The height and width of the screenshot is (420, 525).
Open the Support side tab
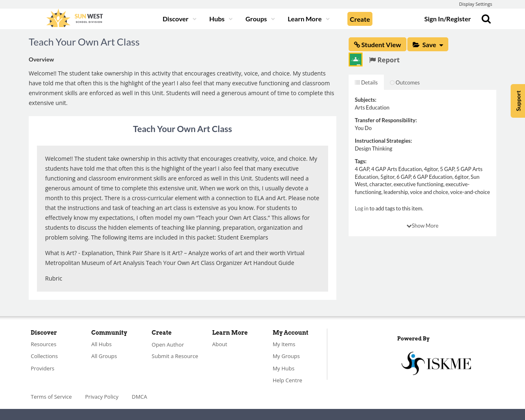pos(518,101)
